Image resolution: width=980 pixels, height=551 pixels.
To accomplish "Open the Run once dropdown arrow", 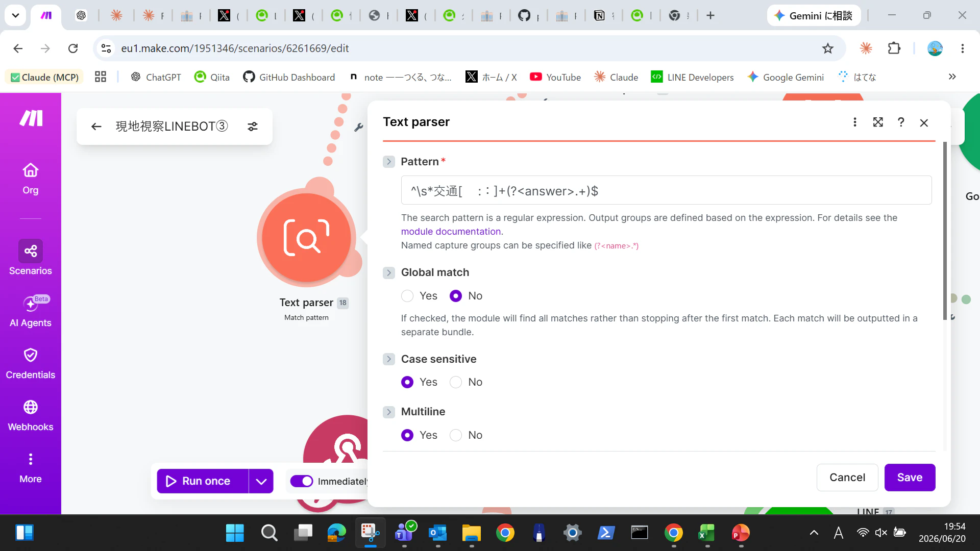I will [x=261, y=481].
